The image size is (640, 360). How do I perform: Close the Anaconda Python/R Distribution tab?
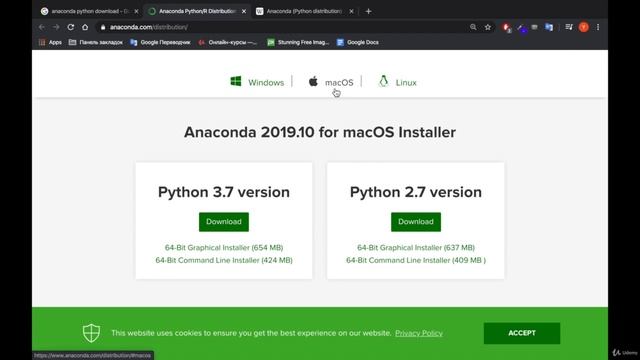click(x=244, y=11)
